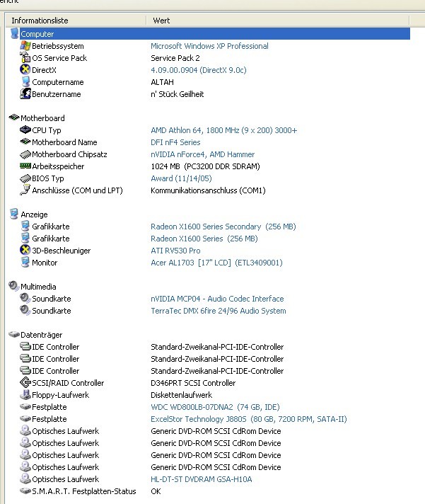The height and width of the screenshot is (504, 425).
Task: Click the Datenträger category drive icon
Action: click(14, 335)
